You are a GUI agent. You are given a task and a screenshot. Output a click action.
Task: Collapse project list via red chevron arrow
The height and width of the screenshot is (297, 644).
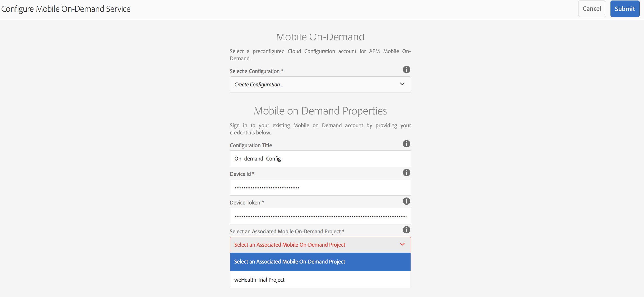pos(402,244)
